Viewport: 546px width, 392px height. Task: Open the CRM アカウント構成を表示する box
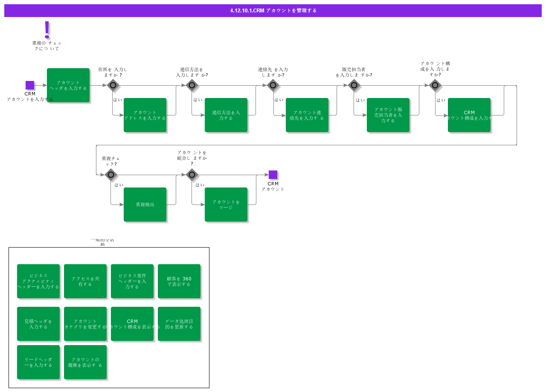point(132,324)
